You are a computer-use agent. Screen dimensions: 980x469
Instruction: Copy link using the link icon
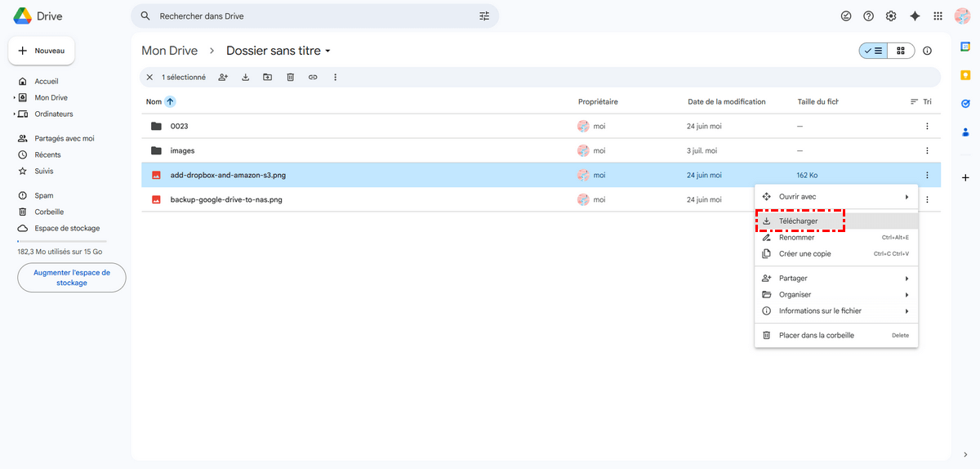coord(313,78)
